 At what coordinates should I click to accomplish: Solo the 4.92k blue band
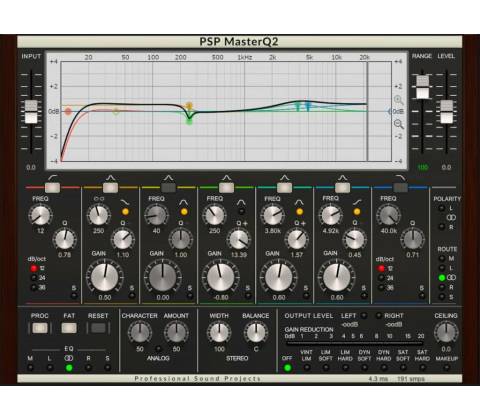pyautogui.click(x=364, y=295)
